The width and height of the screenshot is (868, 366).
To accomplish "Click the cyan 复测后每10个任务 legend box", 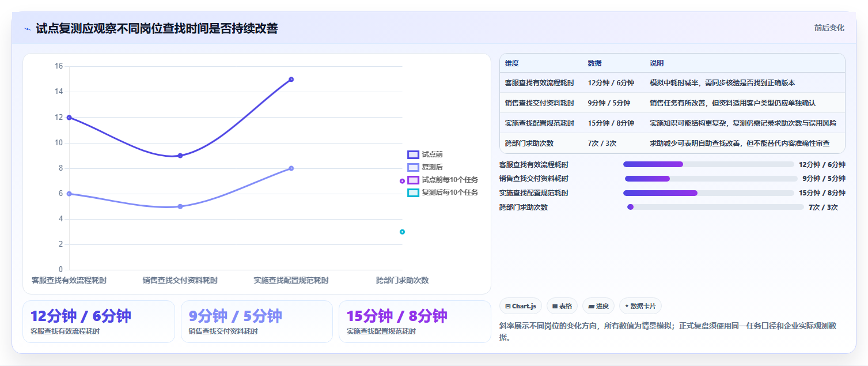I will click(413, 193).
